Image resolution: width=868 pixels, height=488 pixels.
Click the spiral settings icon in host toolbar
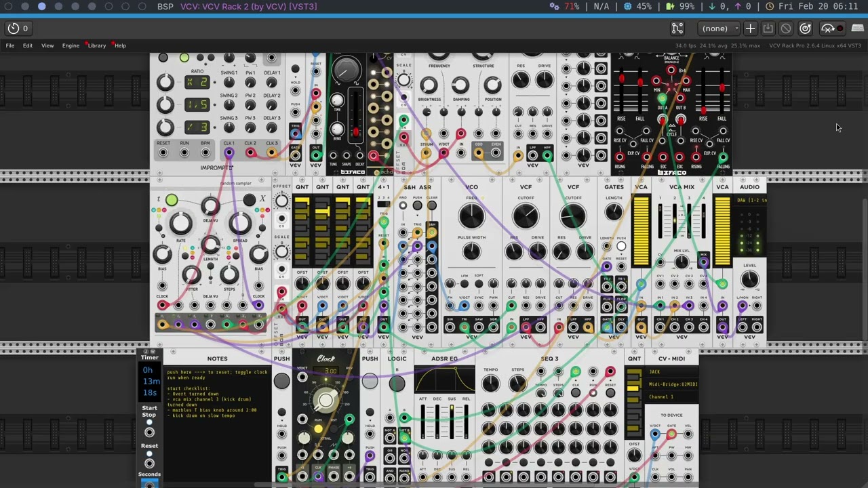pyautogui.click(x=805, y=28)
